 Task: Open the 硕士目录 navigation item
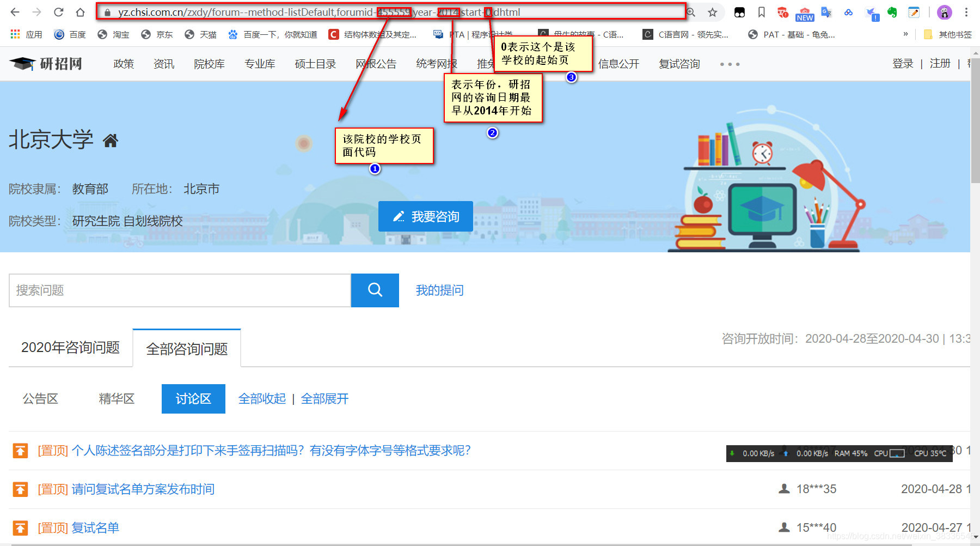pos(315,64)
